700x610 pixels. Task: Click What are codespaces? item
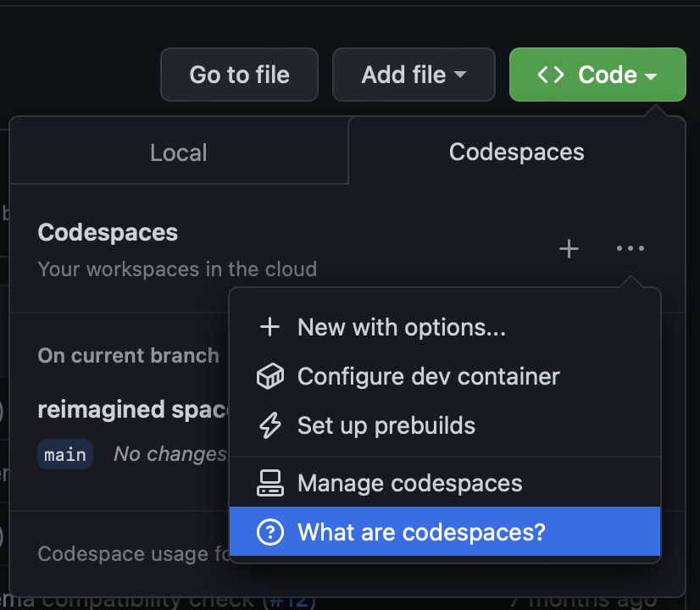point(445,531)
